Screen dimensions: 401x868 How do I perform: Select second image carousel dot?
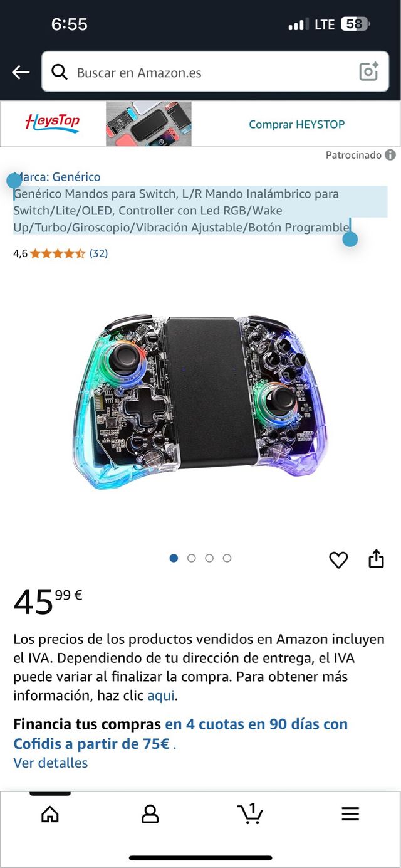192,558
